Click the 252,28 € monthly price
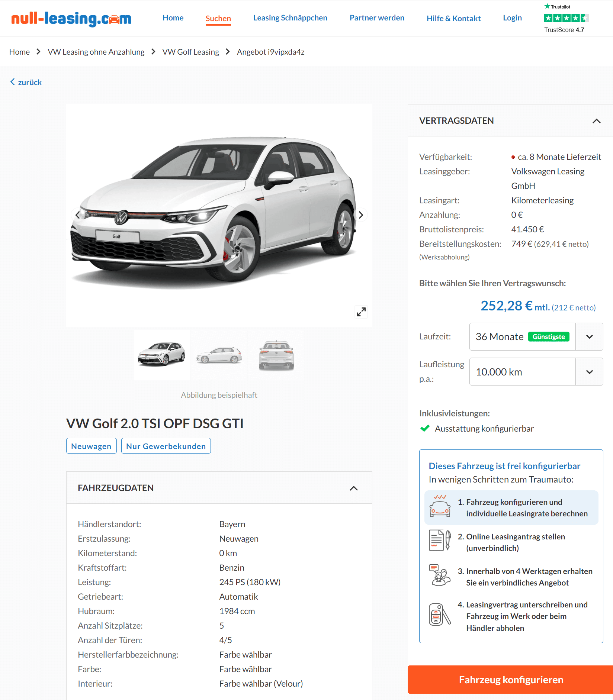Screen dimensions: 613x700 tap(506, 306)
